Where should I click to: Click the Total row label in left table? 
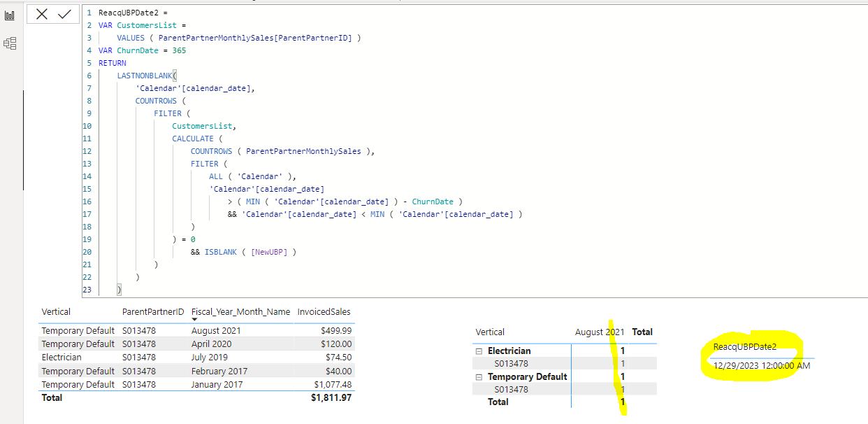tap(52, 398)
